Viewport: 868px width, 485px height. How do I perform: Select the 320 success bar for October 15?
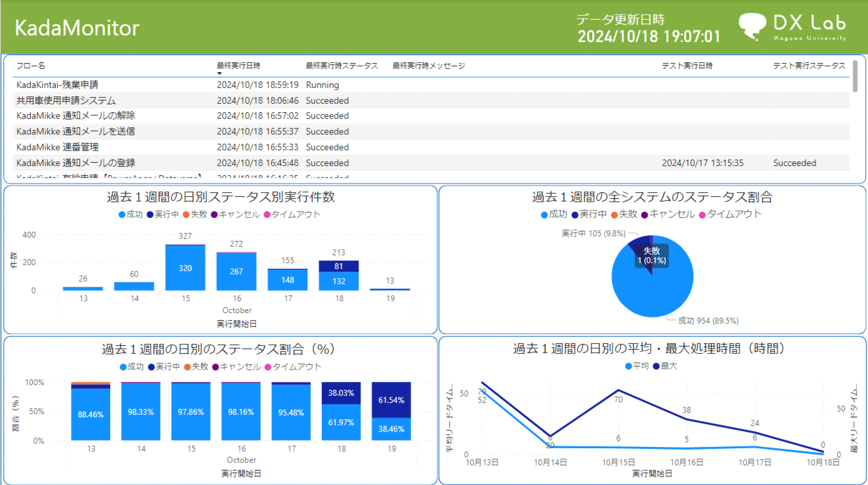(x=185, y=268)
